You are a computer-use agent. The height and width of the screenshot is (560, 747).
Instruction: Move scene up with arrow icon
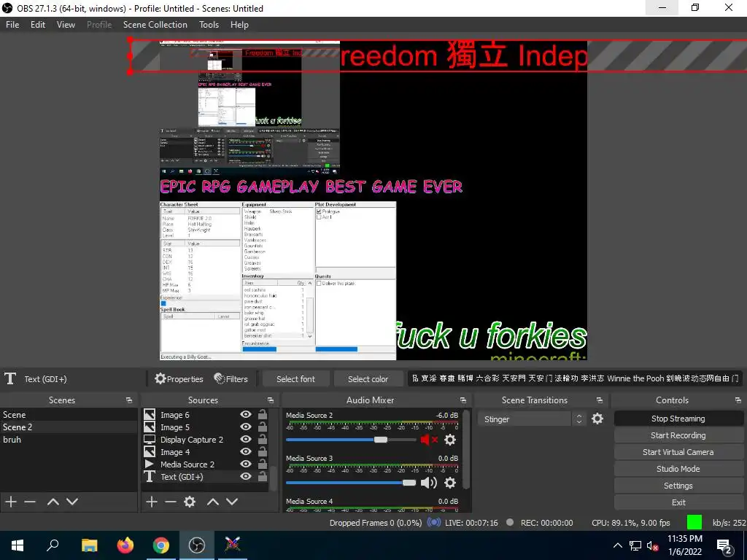click(x=53, y=502)
